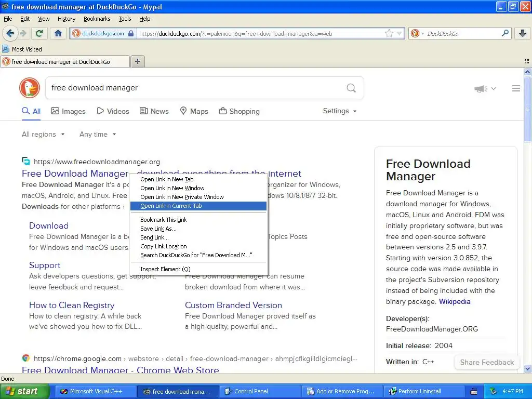Open the Any time filter
The width and height of the screenshot is (532, 399).
pos(98,135)
